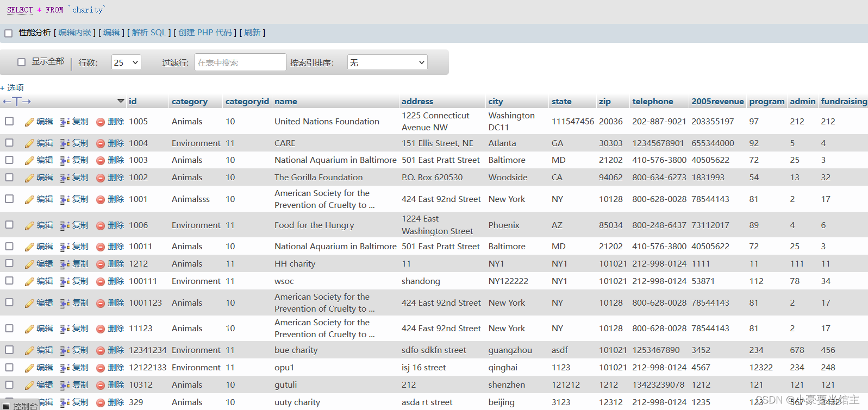The width and height of the screenshot is (868, 410).
Task: Click the console window icon at bottom
Action: pos(6,406)
